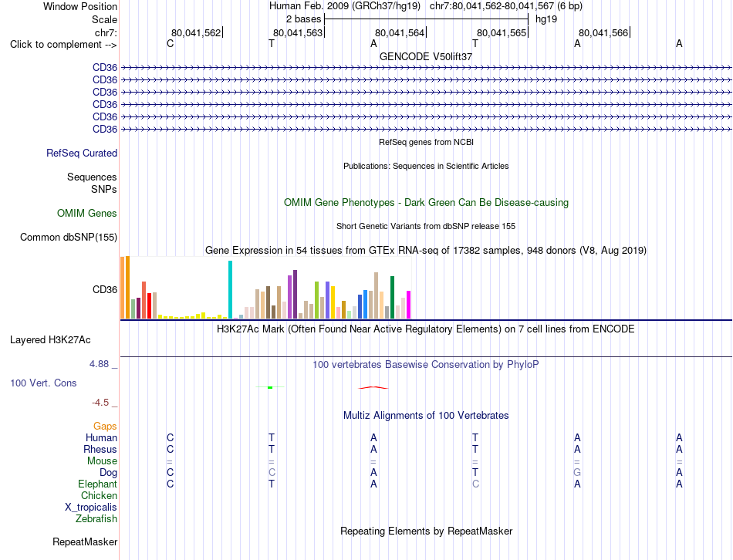Open the Multiz Alignments of 100 Vertebrates title
Viewport: 733px width, 560px height.
426,415
